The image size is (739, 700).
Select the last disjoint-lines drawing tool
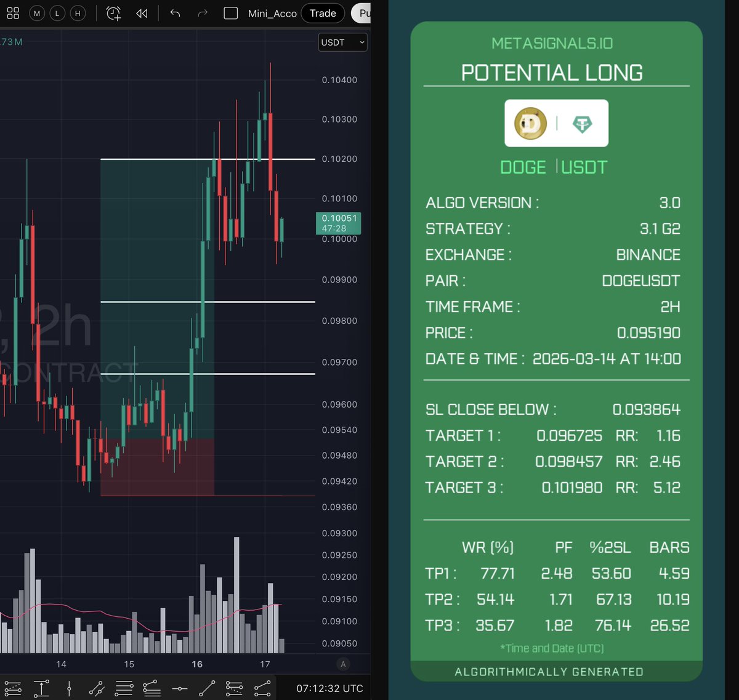262,687
